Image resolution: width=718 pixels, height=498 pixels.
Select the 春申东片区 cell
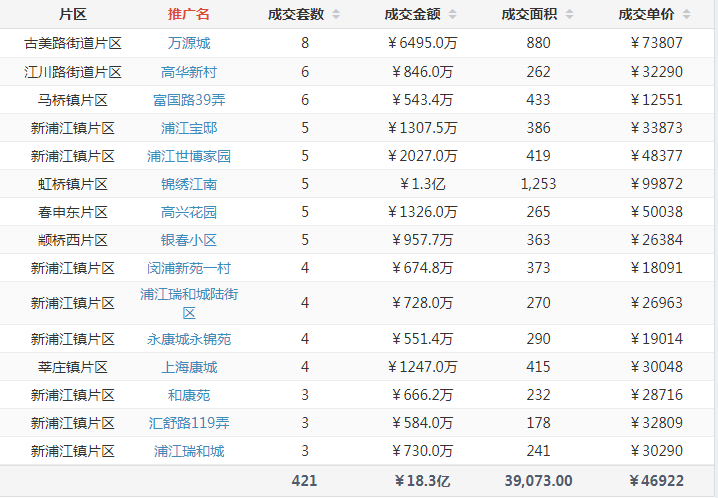pyautogui.click(x=72, y=212)
